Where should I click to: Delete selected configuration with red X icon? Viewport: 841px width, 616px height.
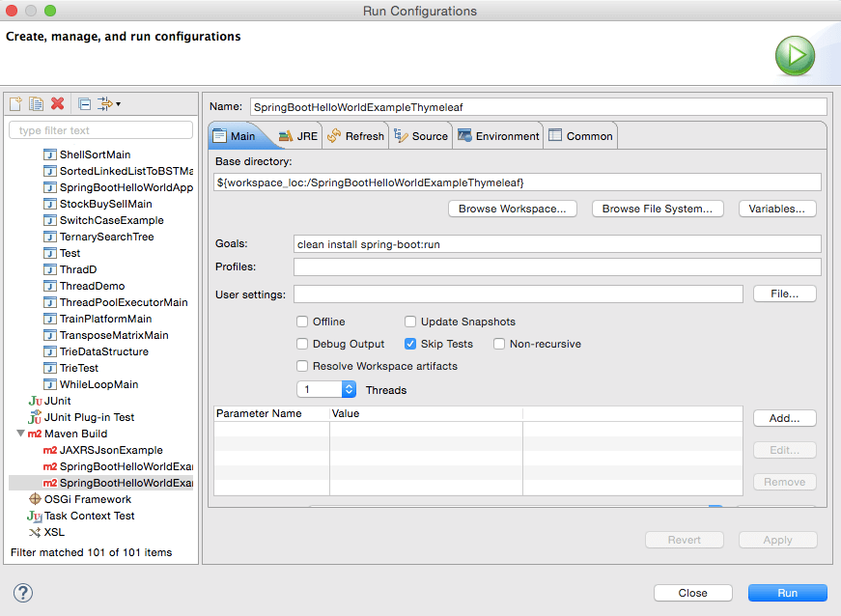pos(57,103)
